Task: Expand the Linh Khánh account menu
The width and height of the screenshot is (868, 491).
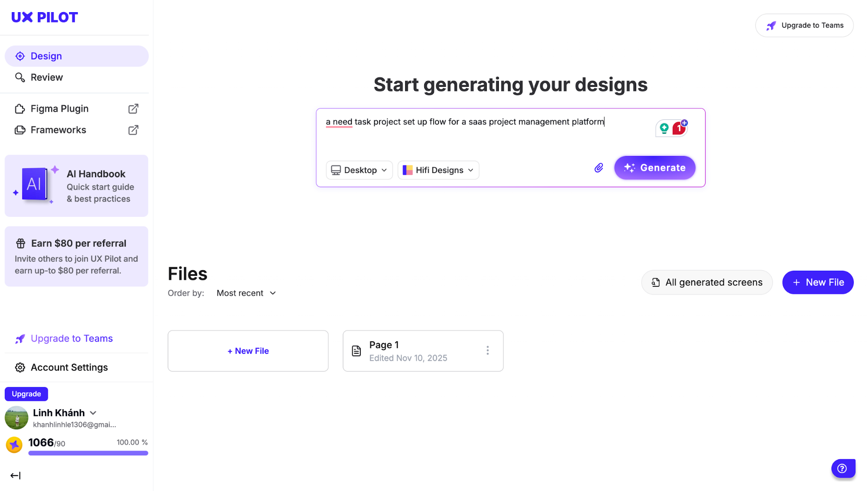Action: (x=93, y=413)
